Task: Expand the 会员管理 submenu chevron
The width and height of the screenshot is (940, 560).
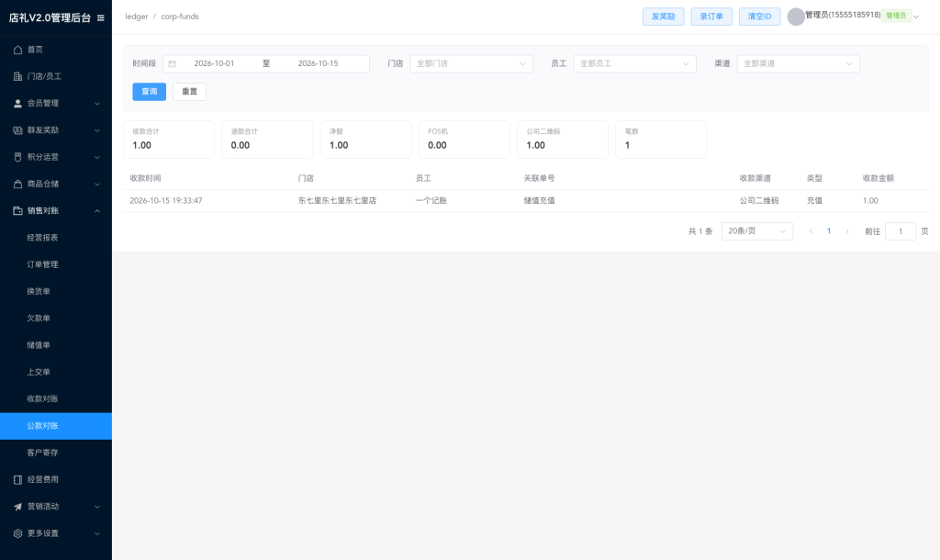Action: [97, 104]
